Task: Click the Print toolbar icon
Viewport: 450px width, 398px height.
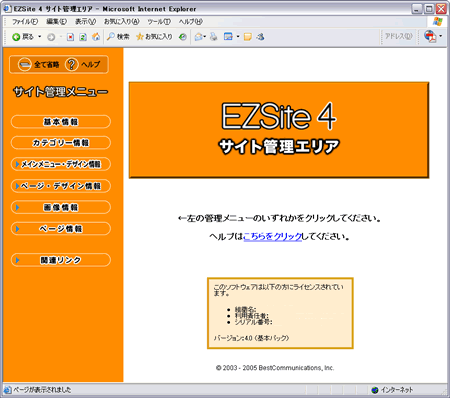Action: click(214, 37)
